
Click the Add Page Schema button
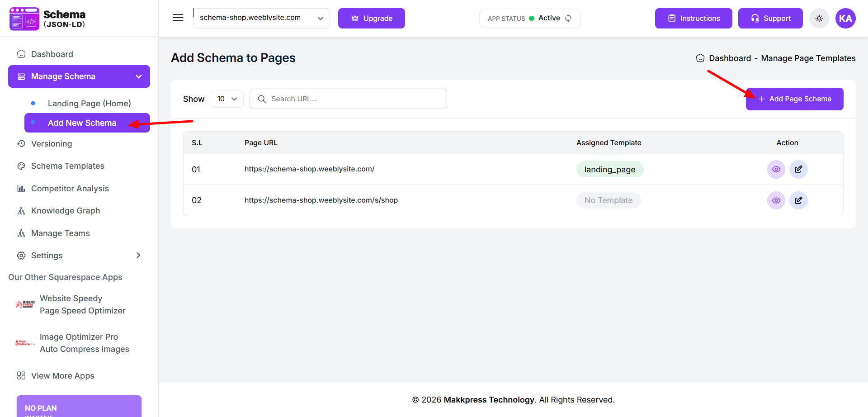(794, 99)
